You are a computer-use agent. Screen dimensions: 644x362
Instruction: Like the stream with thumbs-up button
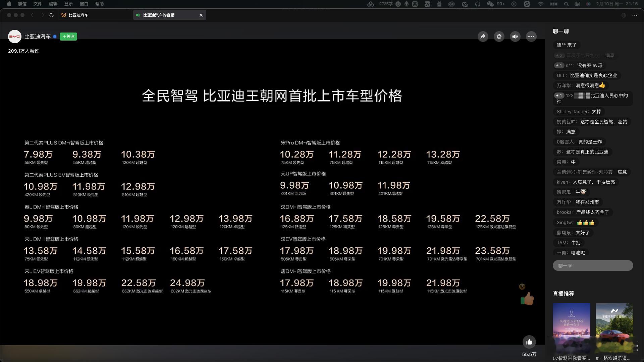coord(529,342)
